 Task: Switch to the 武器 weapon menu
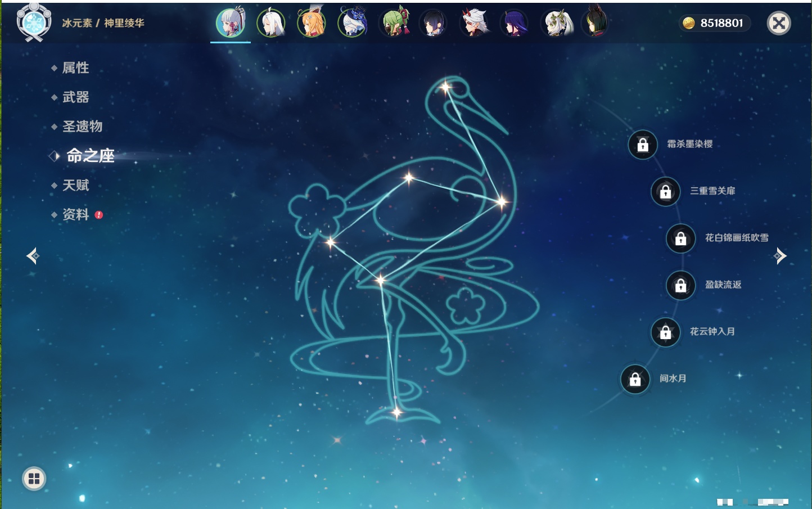coord(75,97)
